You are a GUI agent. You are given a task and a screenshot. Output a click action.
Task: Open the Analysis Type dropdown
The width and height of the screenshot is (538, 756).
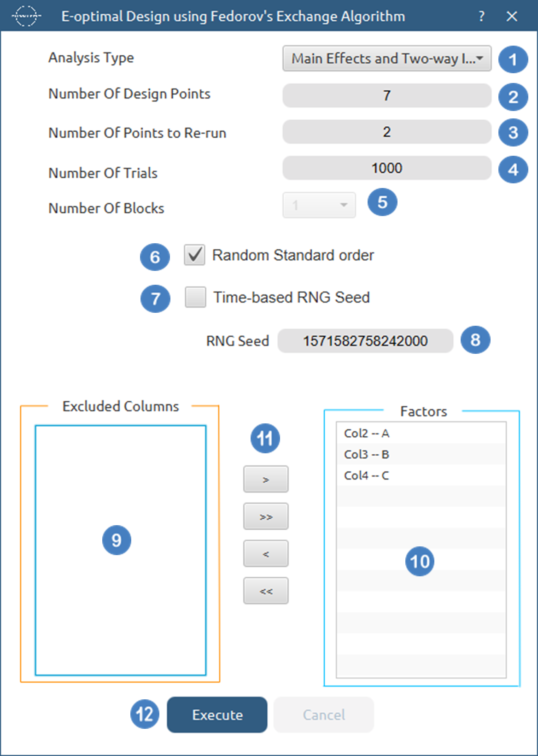(386, 59)
